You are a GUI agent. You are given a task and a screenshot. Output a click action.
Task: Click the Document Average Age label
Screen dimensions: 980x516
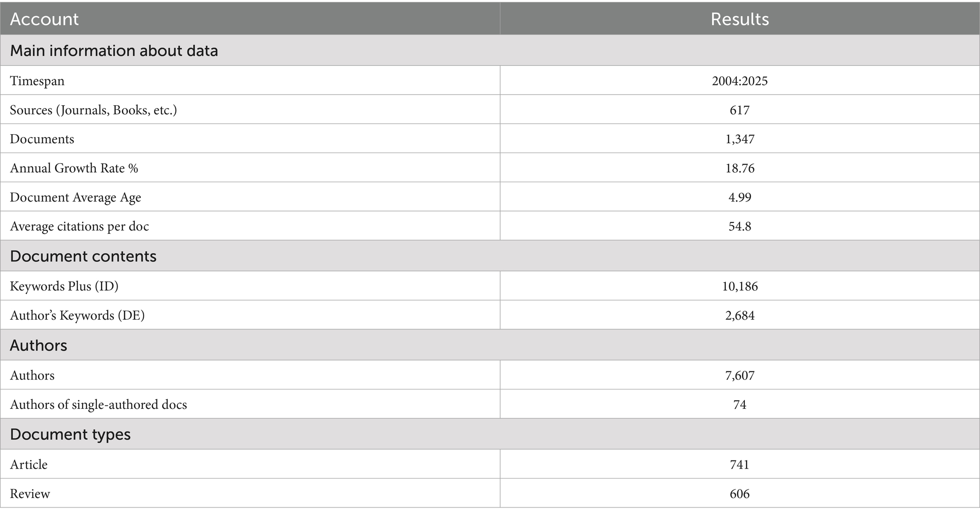(75, 197)
